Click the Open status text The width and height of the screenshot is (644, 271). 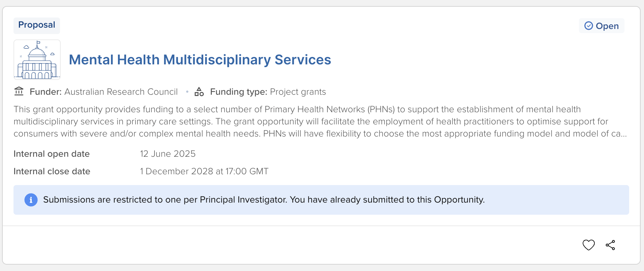[x=607, y=26]
